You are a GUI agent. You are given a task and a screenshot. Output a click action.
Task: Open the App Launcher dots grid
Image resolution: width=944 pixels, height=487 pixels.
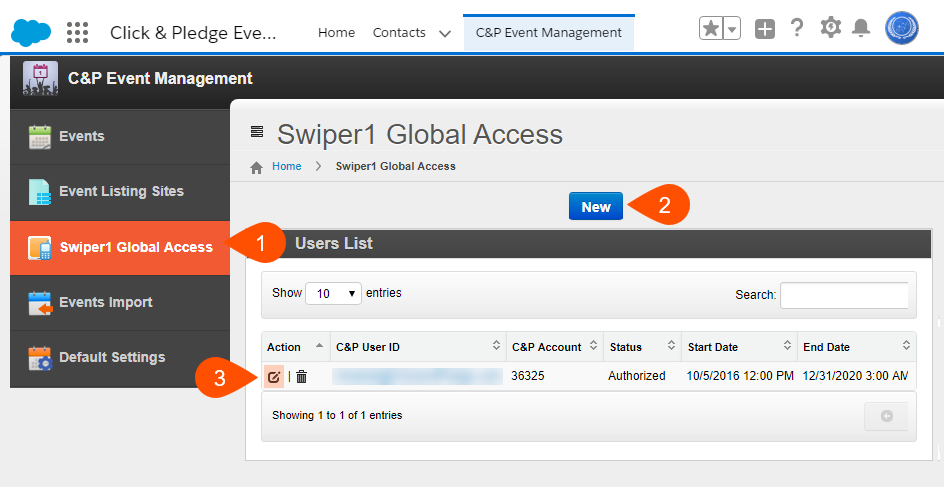pyautogui.click(x=77, y=32)
